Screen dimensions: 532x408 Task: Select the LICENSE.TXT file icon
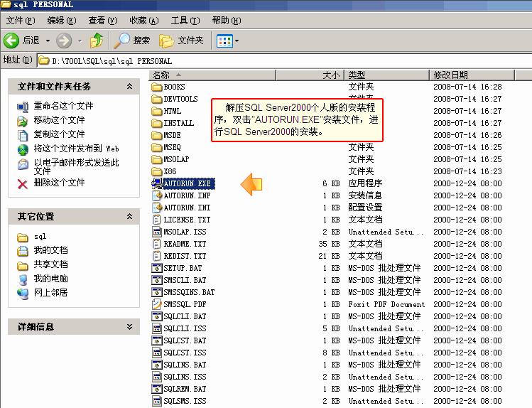157,220
